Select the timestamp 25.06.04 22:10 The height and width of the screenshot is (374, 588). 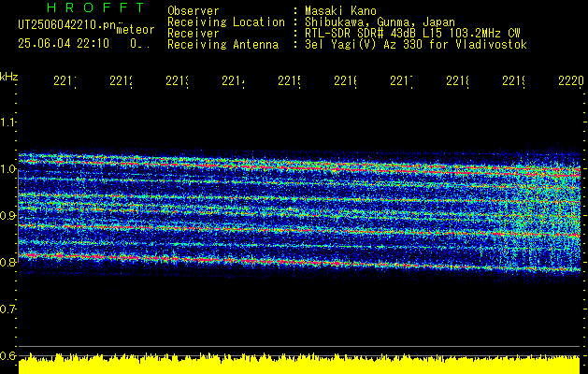(x=64, y=44)
